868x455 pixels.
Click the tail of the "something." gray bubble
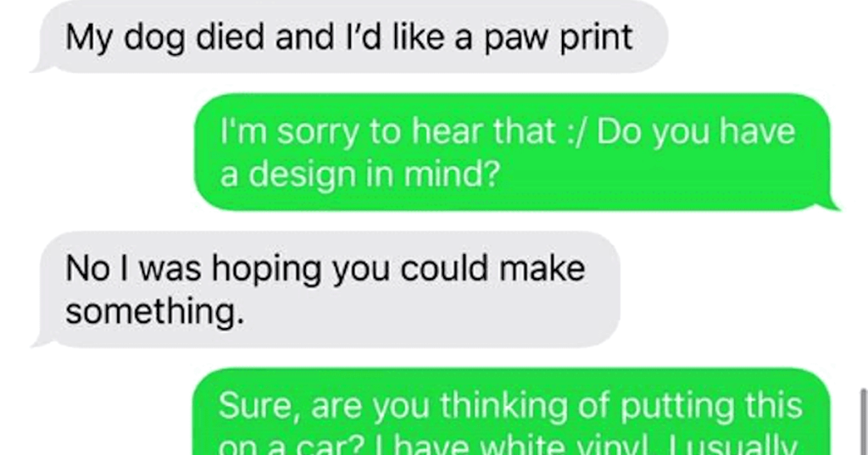coord(42,341)
